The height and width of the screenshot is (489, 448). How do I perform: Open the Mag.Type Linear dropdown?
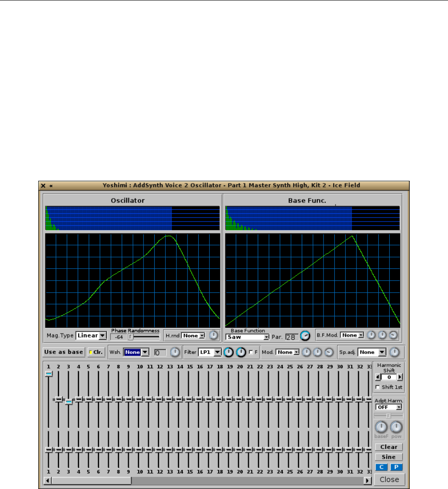[91, 336]
